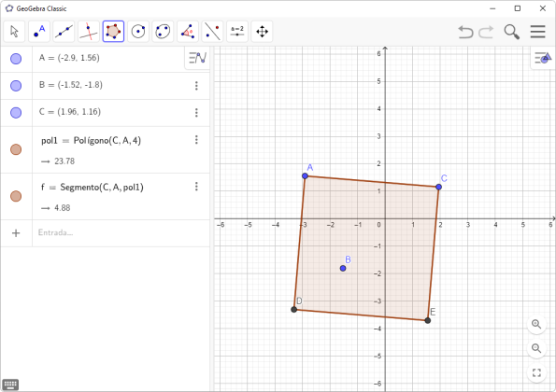Open options menu for pol1 row
This screenshot has height=392, width=556.
196,140
